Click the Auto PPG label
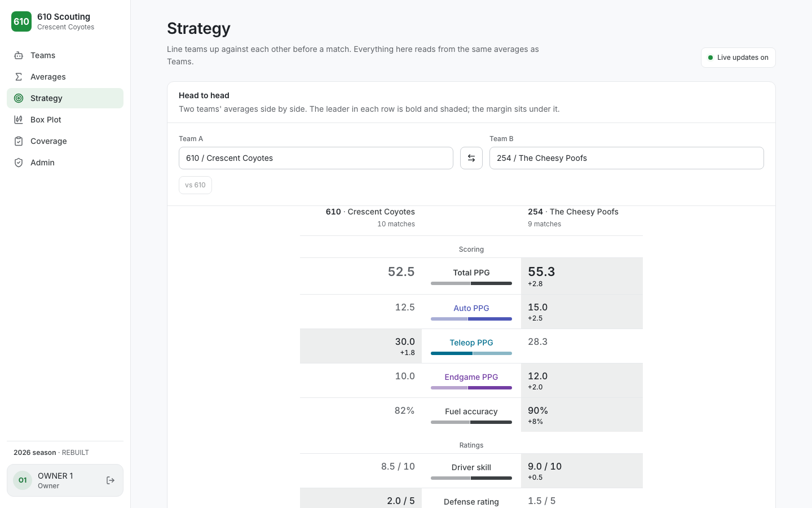This screenshot has width=812, height=508. click(471, 308)
